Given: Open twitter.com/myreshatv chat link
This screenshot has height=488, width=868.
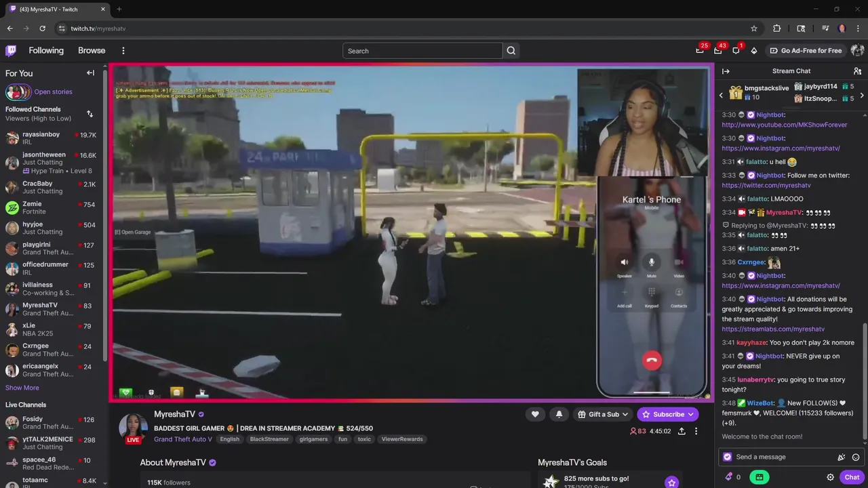Looking at the screenshot, I should [766, 185].
